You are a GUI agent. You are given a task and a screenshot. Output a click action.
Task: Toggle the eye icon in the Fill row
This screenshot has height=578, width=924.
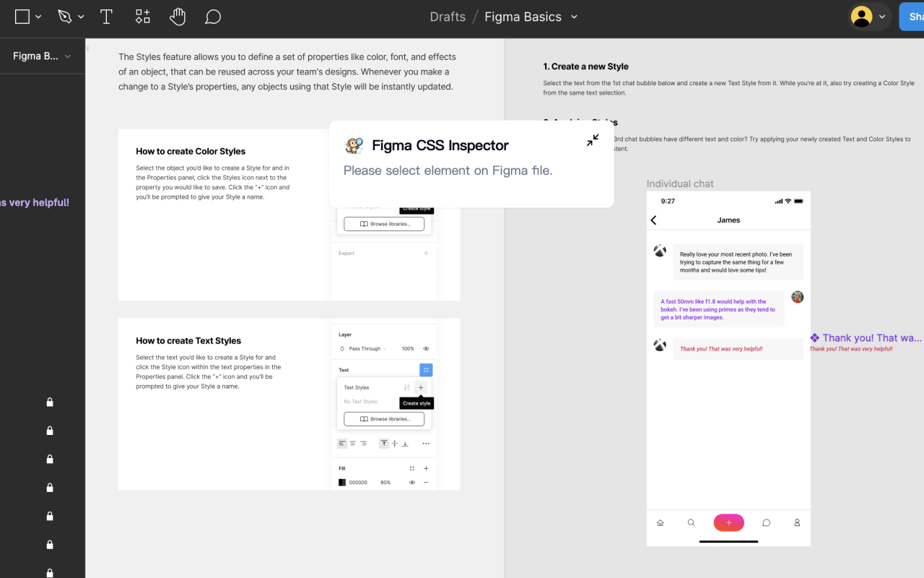coord(412,483)
